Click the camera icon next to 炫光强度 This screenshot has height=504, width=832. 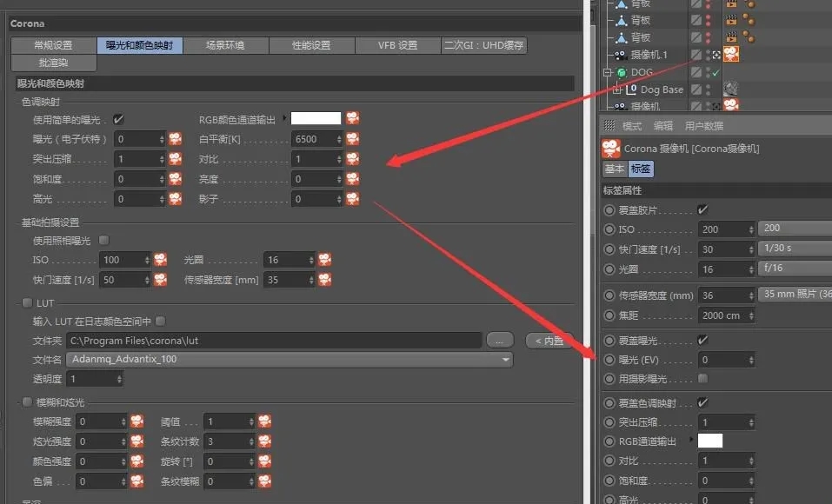coord(136,441)
